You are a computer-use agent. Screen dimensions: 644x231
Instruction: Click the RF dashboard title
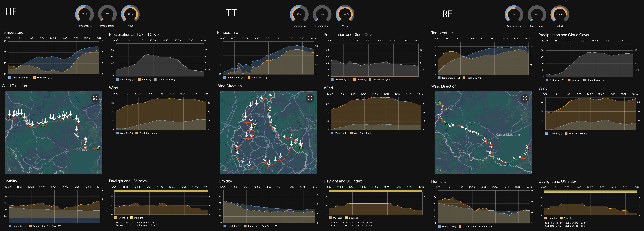coord(447,14)
